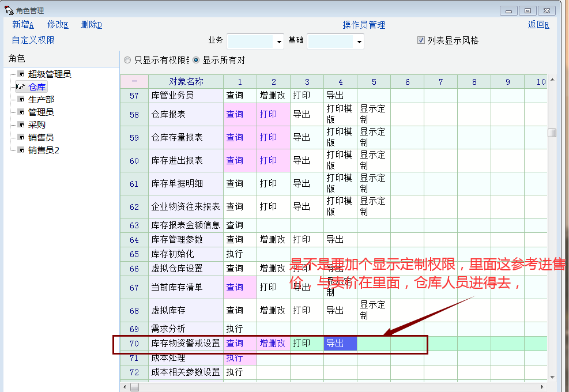Click the grid top-left collapse cell
This screenshot has height=392, width=569.
(x=134, y=82)
